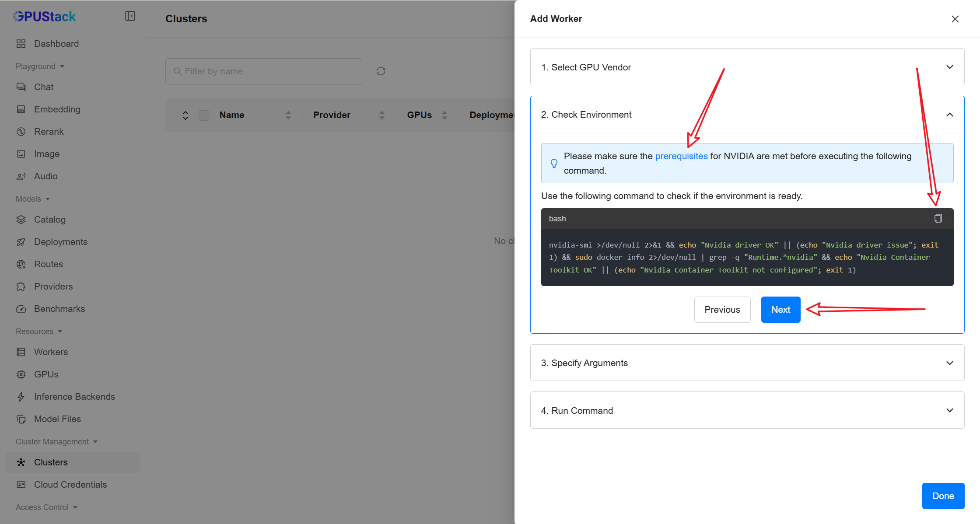Copy the bash command with copy icon
The width and height of the screenshot is (980, 524).
[938, 218]
